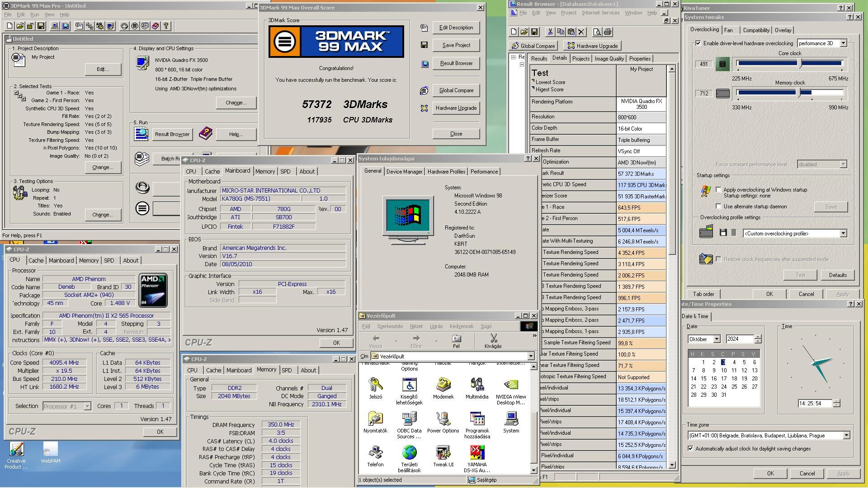Image resolution: width=868 pixels, height=488 pixels.
Task: Click the Power Options icon
Action: [x=443, y=422]
